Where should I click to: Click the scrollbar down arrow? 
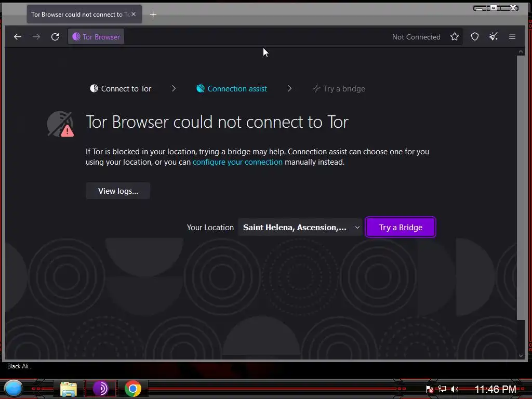coord(521,355)
